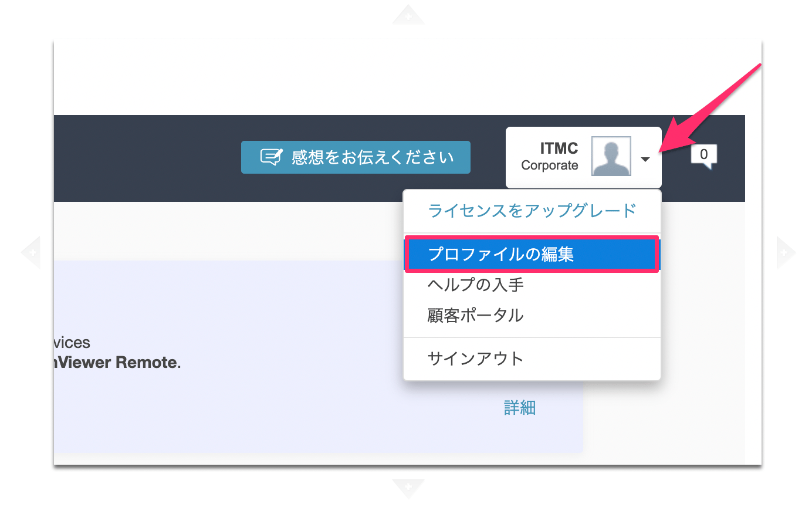Click the right image navigation arrow
Image resolution: width=812 pixels, height=514 pixels.
[786, 253]
